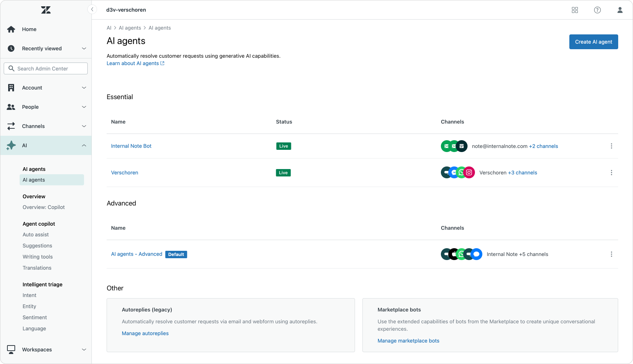The width and height of the screenshot is (633, 364).
Task: Open Overview: Copilot page
Action: [44, 207]
